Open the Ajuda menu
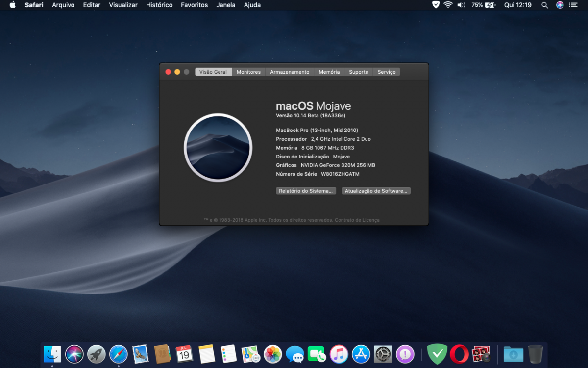This screenshot has height=368, width=588. coord(252,5)
